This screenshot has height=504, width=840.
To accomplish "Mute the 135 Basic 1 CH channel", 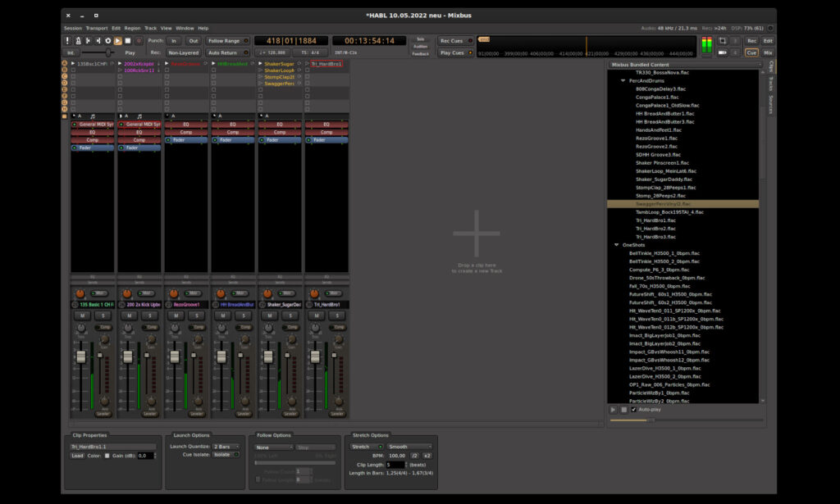I will click(x=83, y=316).
